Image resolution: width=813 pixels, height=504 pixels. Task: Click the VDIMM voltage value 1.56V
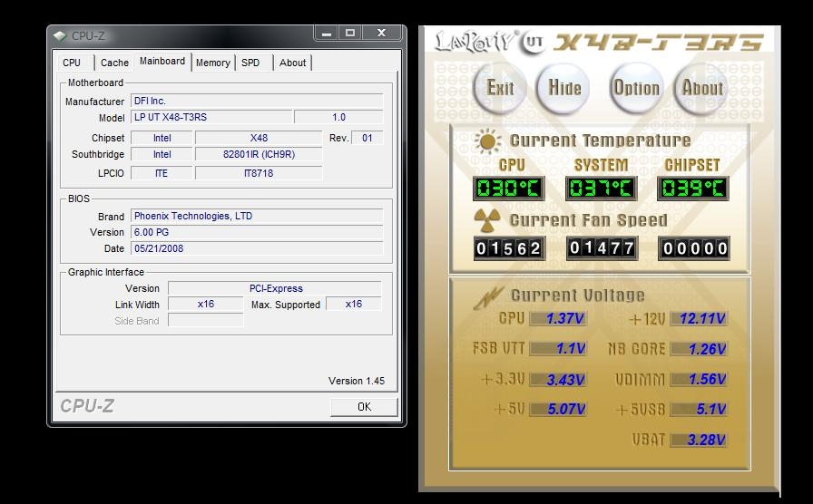[699, 379]
